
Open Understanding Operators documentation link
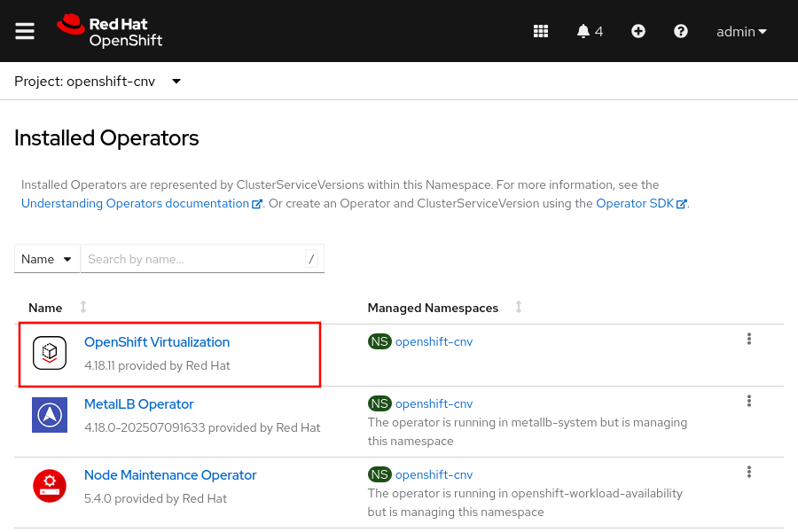point(142,204)
